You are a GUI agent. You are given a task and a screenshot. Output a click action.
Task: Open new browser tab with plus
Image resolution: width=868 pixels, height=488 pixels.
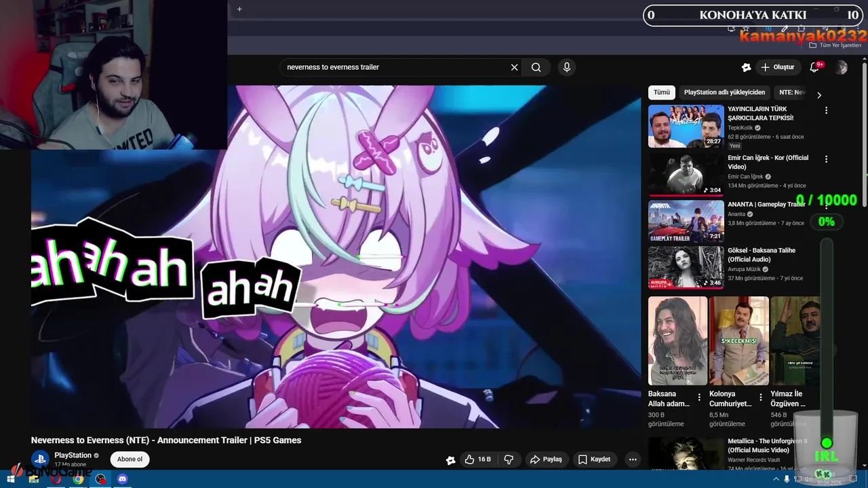click(x=239, y=9)
